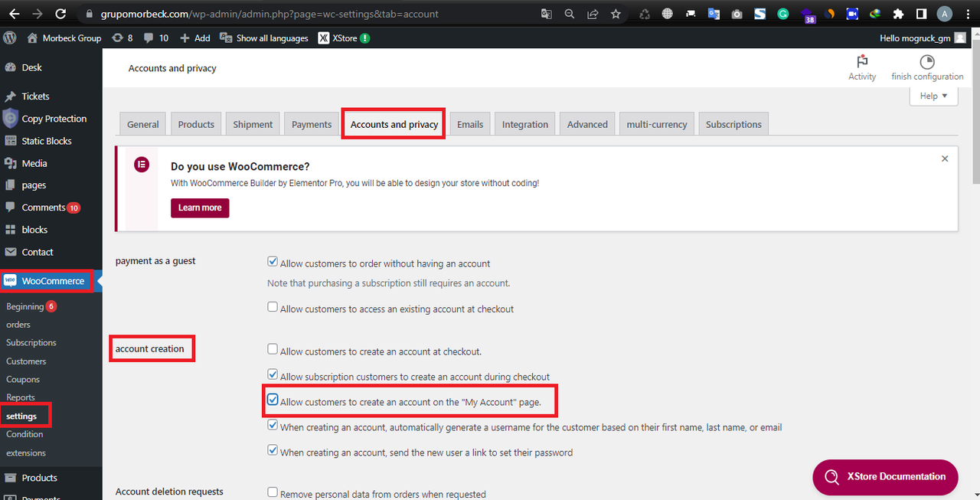Image resolution: width=980 pixels, height=500 pixels.
Task: Open WooCommerce extensions submenu
Action: (x=26, y=453)
